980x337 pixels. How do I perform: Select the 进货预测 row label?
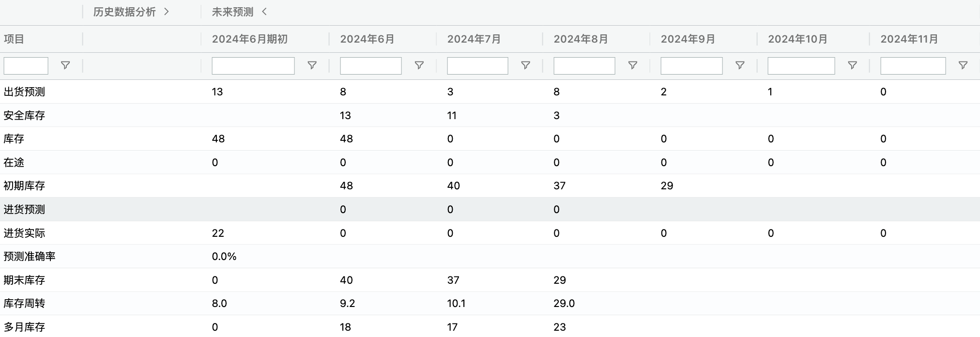(x=24, y=210)
